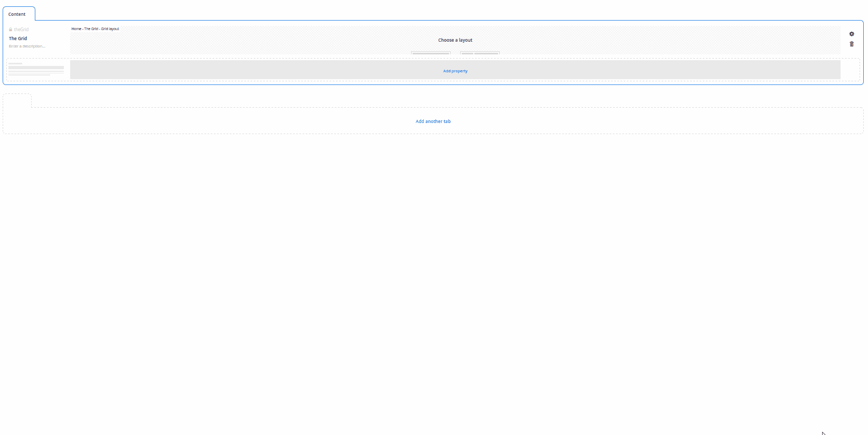This screenshot has width=868, height=435.
Task: Click 'The Grid' in the preview breadcrumb
Action: pyautogui.click(x=91, y=29)
